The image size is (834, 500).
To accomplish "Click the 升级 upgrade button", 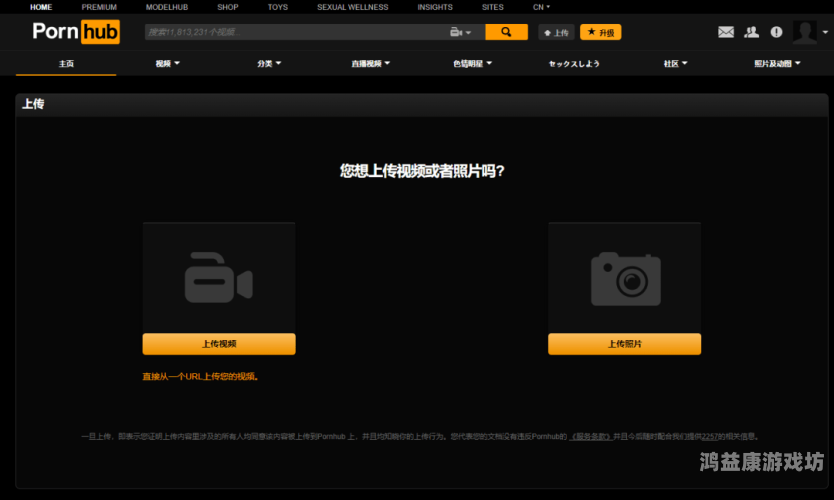I will click(600, 32).
